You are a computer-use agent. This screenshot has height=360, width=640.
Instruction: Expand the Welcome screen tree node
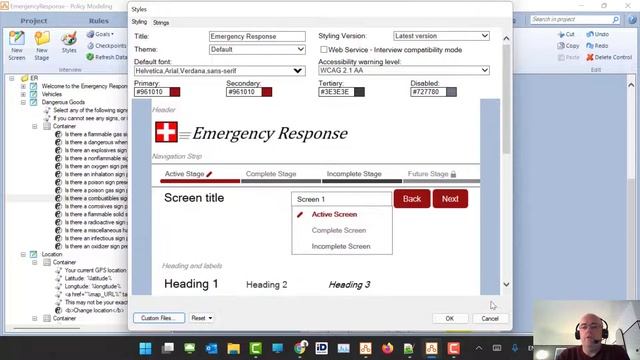point(23,86)
